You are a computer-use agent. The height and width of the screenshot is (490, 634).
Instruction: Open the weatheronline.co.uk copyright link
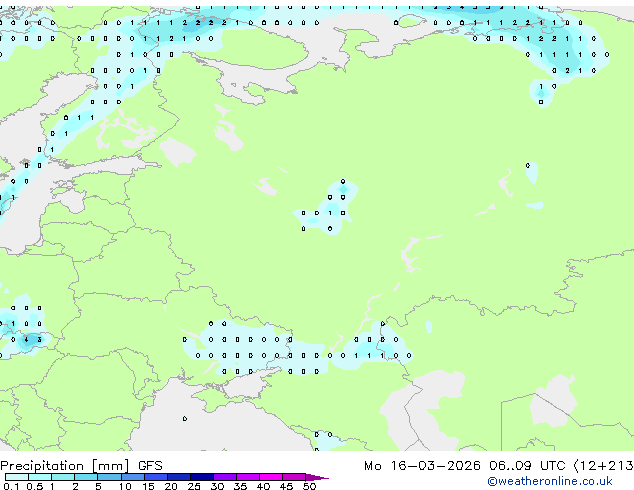click(550, 481)
